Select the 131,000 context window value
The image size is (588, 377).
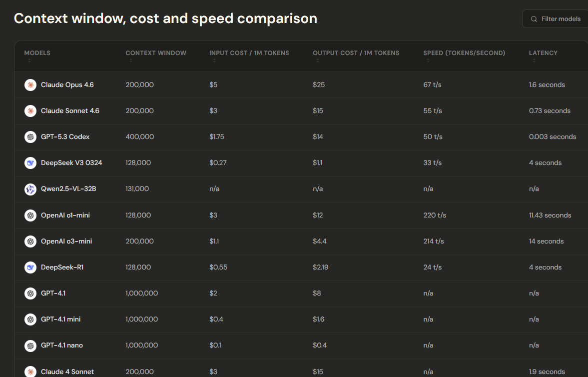pos(137,189)
